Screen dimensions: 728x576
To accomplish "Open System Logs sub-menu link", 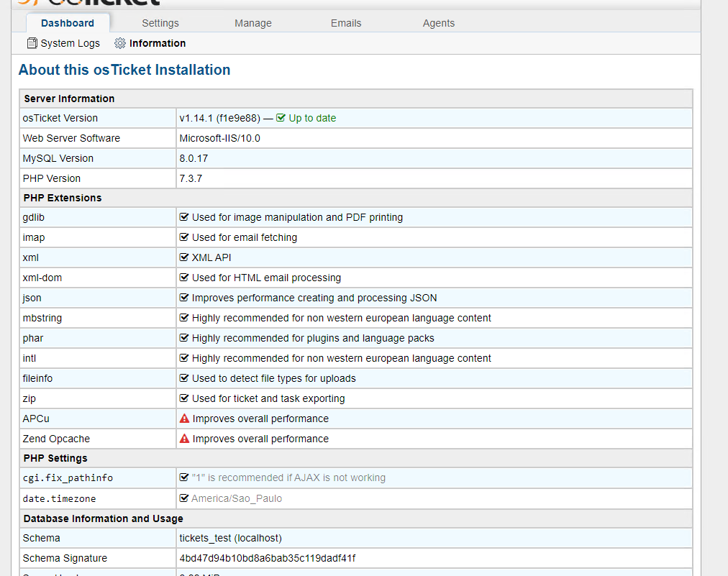I will point(63,43).
